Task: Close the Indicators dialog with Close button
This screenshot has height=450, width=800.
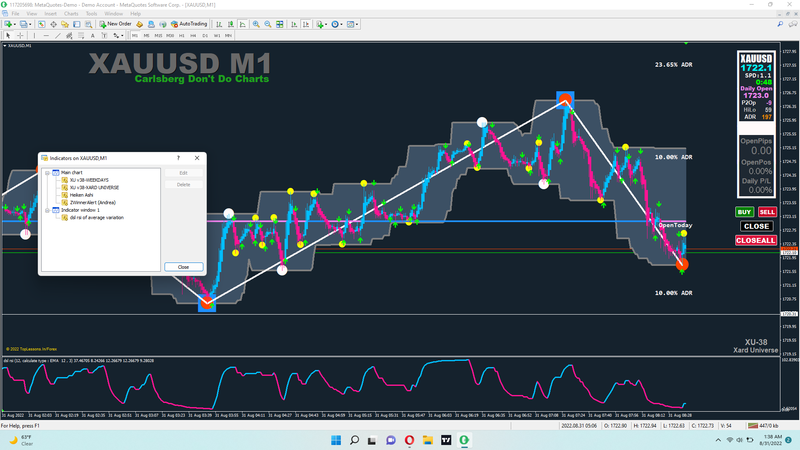Action: click(184, 267)
